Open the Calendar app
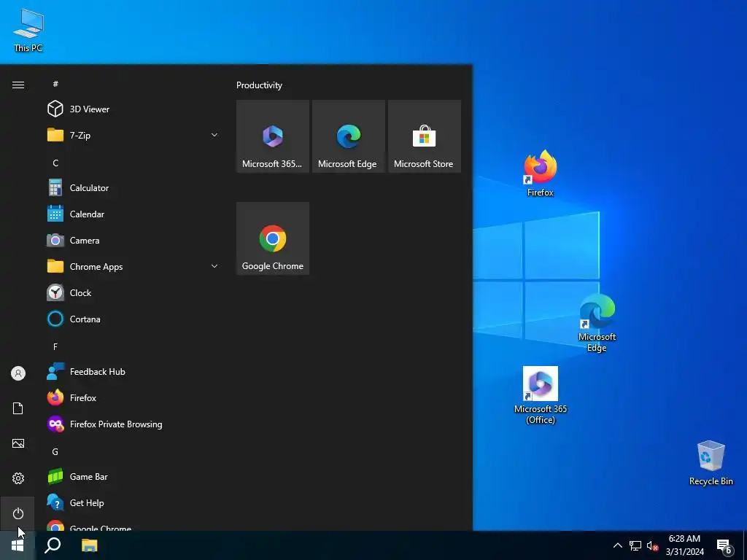Image resolution: width=747 pixels, height=560 pixels. (133, 214)
